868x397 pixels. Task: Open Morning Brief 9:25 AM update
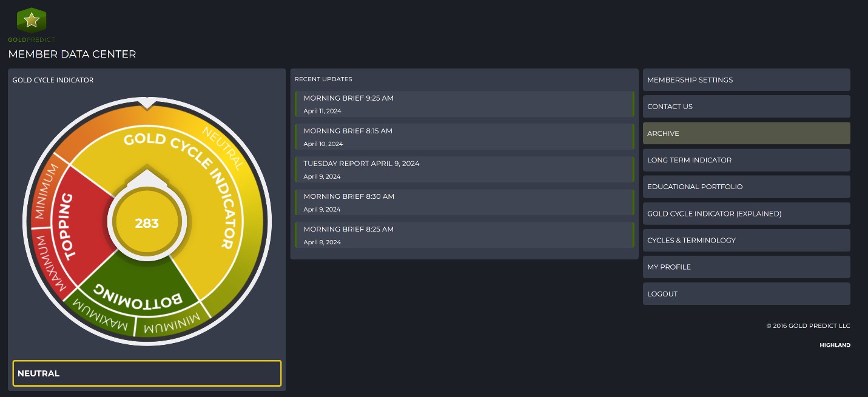click(465, 104)
